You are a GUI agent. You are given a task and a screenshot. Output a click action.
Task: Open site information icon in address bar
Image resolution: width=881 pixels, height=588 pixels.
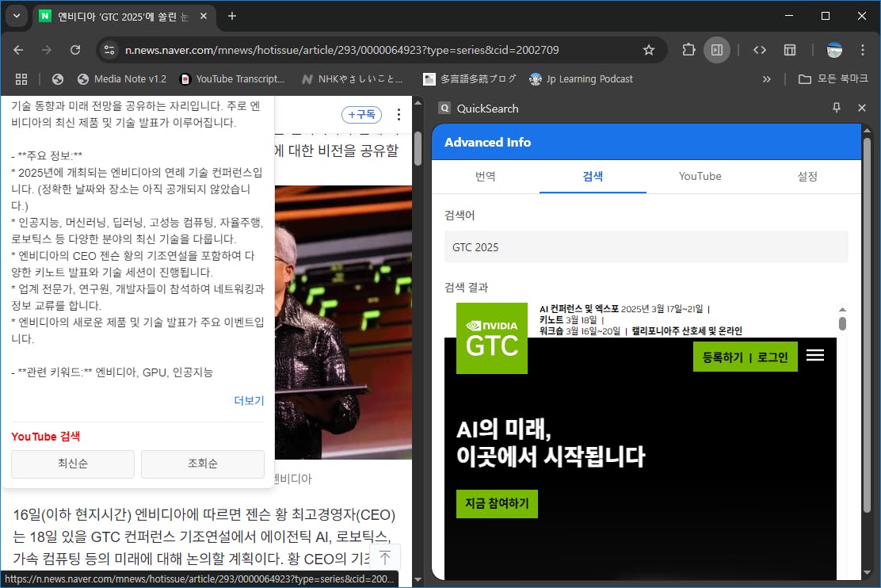[109, 50]
